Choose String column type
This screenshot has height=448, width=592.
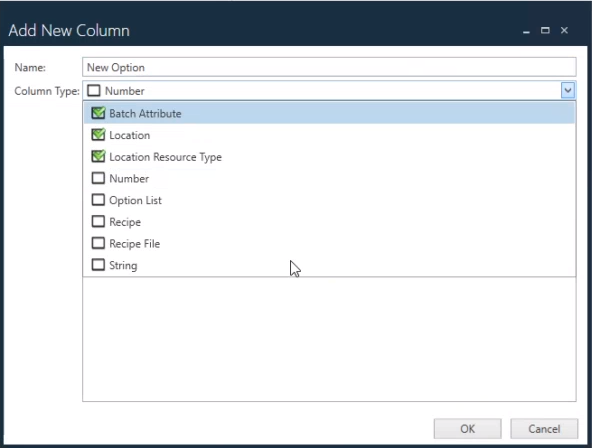(x=329, y=265)
